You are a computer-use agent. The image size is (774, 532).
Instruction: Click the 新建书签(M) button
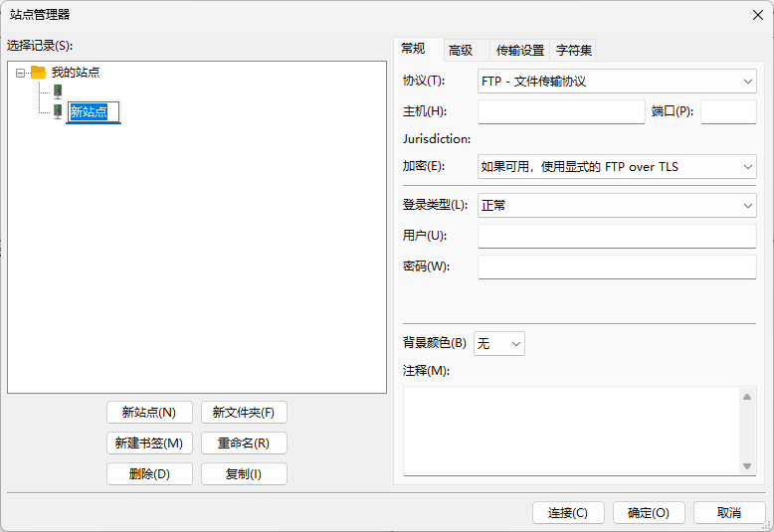[x=149, y=443]
